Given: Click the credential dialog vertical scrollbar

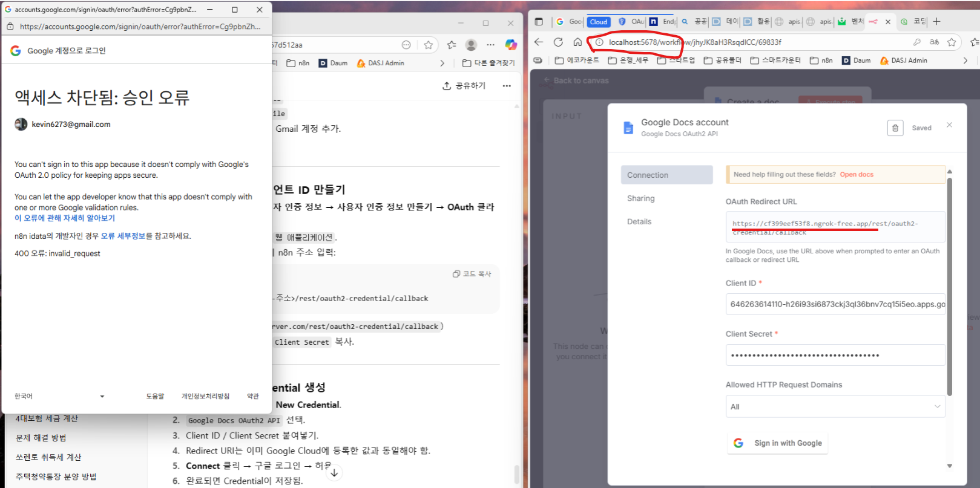Looking at the screenshot, I should coord(949,287).
